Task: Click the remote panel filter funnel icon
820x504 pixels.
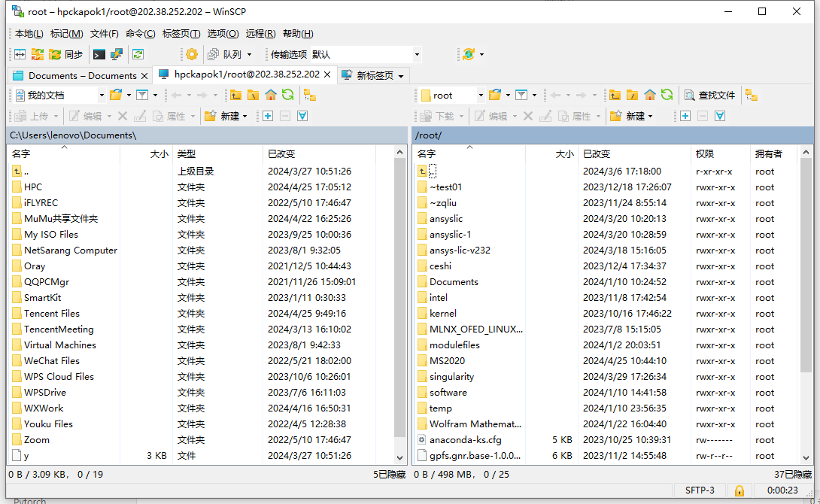Action: [x=521, y=95]
